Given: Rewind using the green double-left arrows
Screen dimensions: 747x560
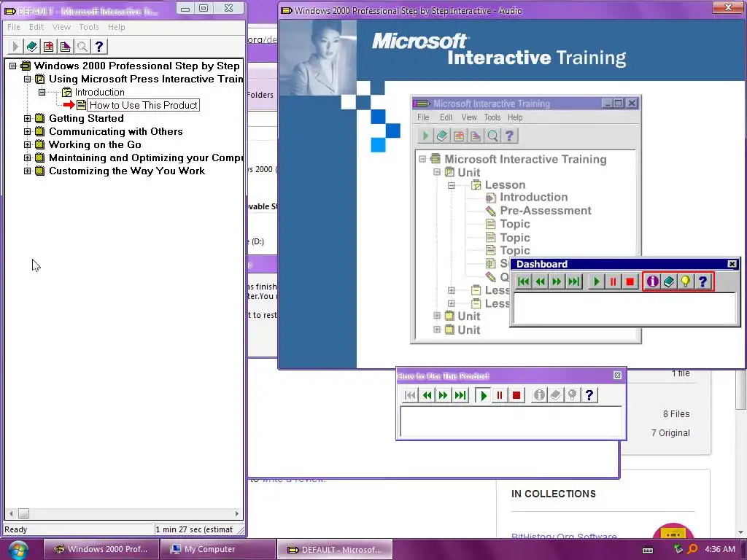Looking at the screenshot, I should tap(427, 395).
